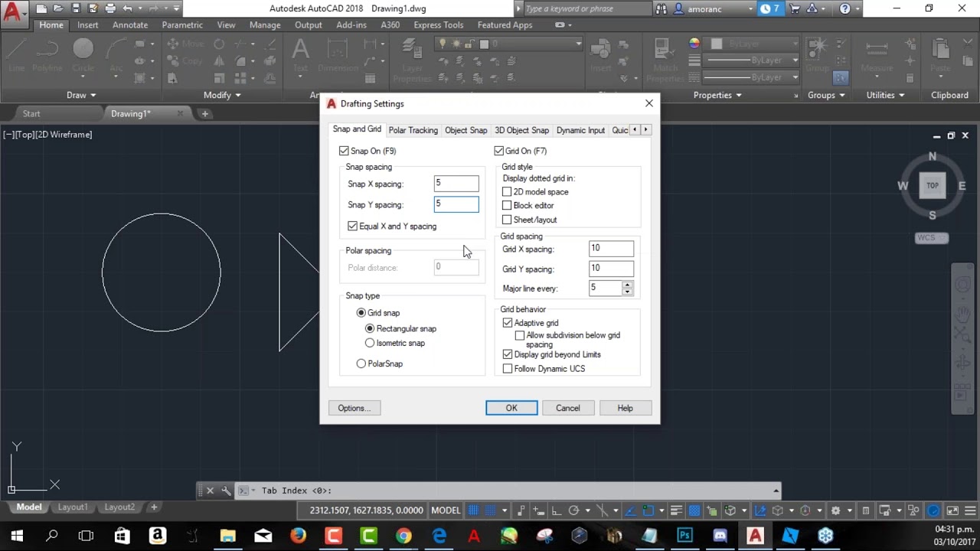Open Google Chrome from the taskbar
Screen dimensions: 980x551
[x=403, y=536]
